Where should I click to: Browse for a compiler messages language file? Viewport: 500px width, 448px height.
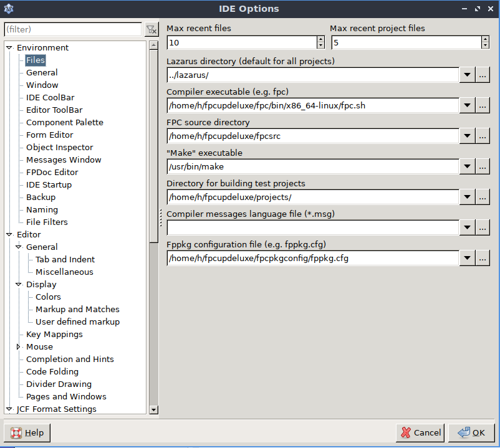pyautogui.click(x=482, y=227)
